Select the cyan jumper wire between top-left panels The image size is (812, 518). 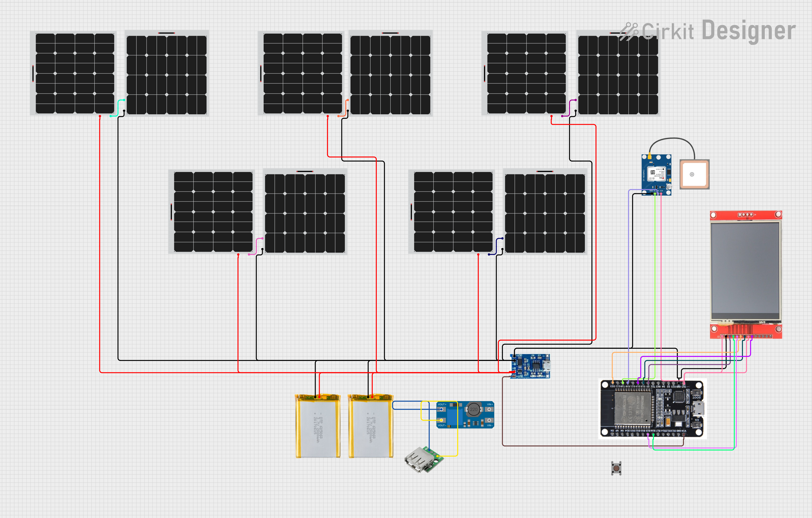tap(118, 107)
